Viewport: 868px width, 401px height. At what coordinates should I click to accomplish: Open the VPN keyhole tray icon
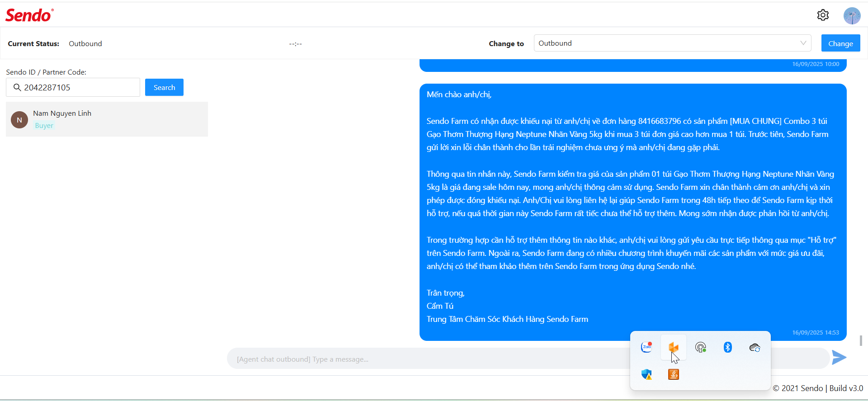click(x=701, y=347)
